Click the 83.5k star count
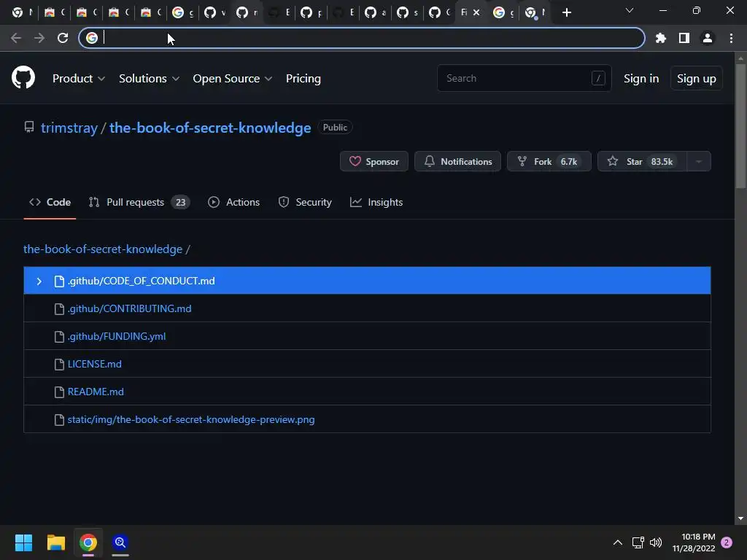Image resolution: width=747 pixels, height=560 pixels. [662, 161]
